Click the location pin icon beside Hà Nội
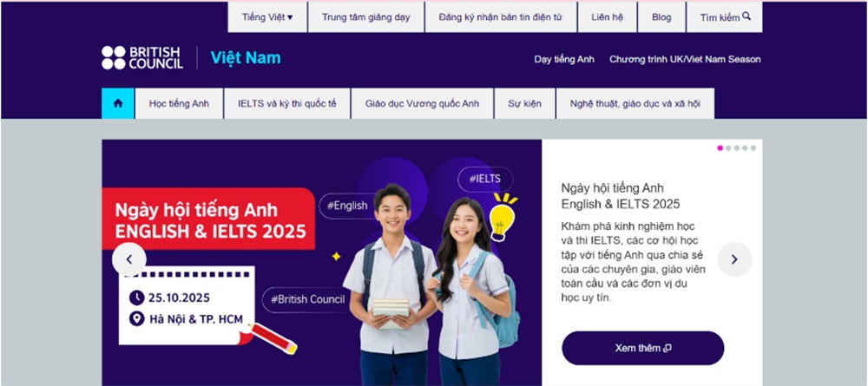Screen dimensions: 868x386 point(137,319)
